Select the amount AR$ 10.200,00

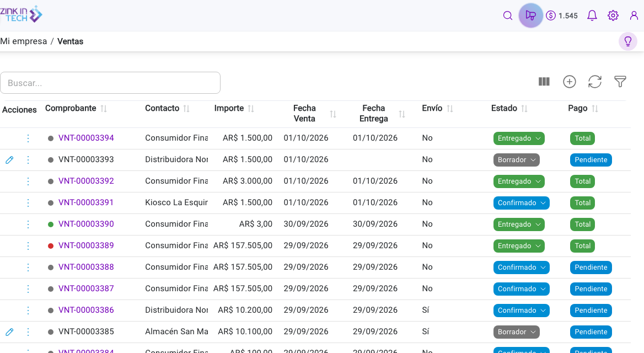[x=245, y=311]
